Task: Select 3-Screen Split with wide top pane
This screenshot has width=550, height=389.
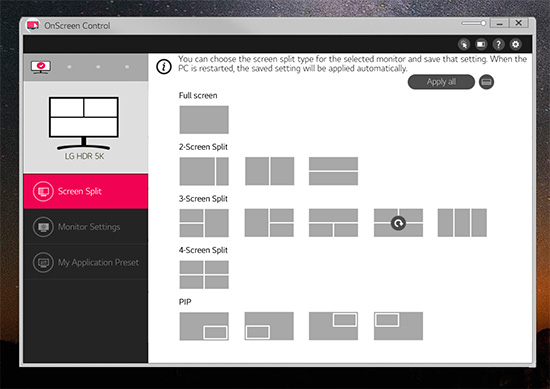Action: point(333,223)
